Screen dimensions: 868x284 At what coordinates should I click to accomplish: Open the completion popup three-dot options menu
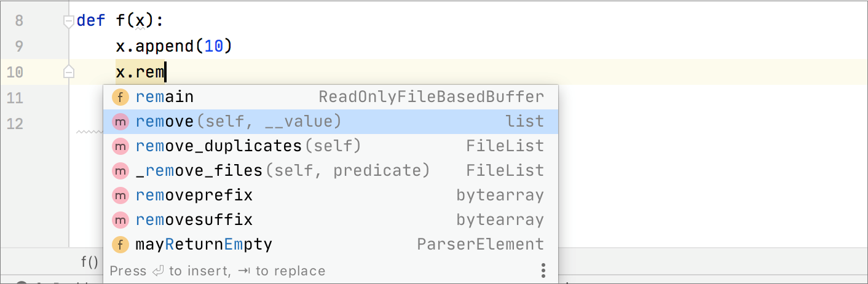coord(543,270)
